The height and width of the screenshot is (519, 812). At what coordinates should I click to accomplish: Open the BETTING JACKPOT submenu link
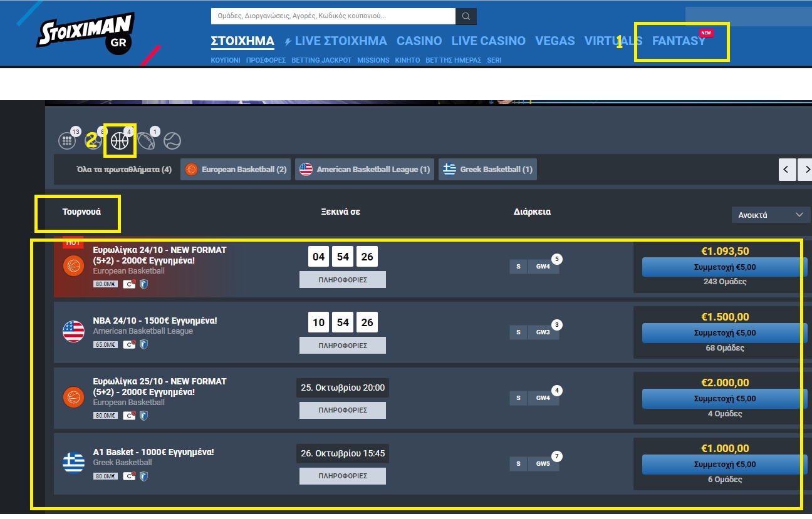coord(321,61)
